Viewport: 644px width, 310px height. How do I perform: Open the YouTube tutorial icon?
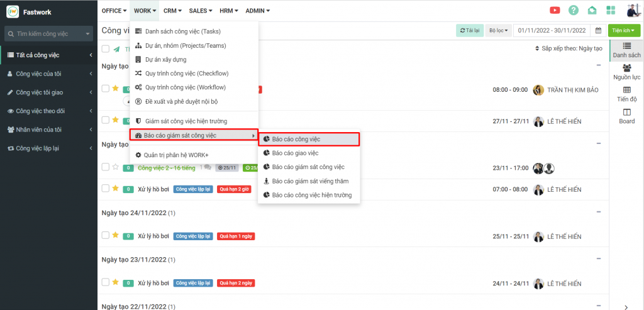(555, 10)
